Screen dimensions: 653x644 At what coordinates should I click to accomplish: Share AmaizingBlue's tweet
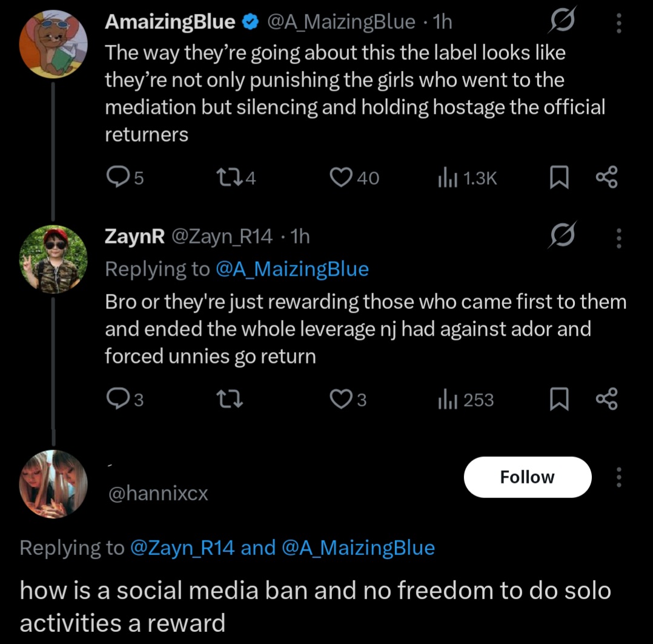(x=606, y=178)
